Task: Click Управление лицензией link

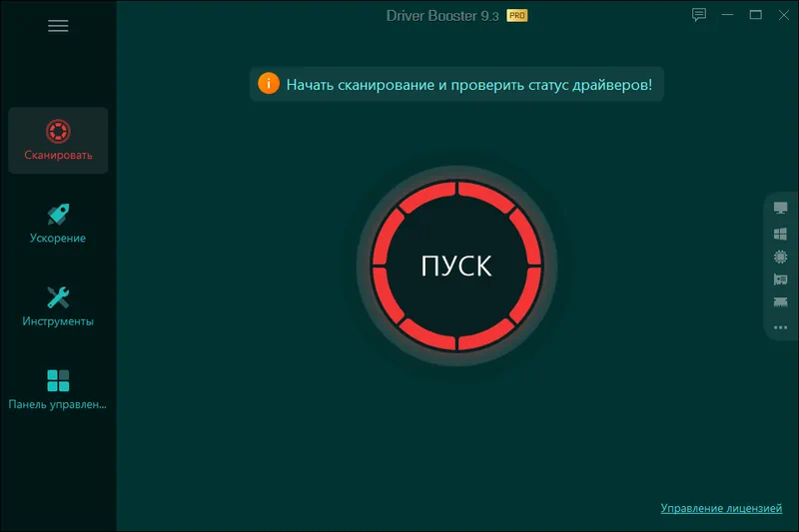Action: tap(721, 508)
